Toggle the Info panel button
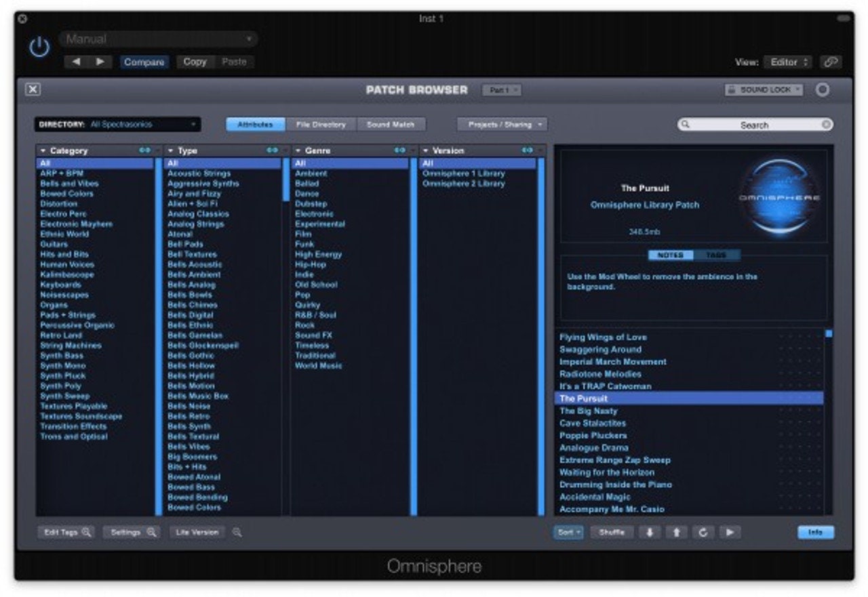The width and height of the screenshot is (868, 597). (816, 533)
